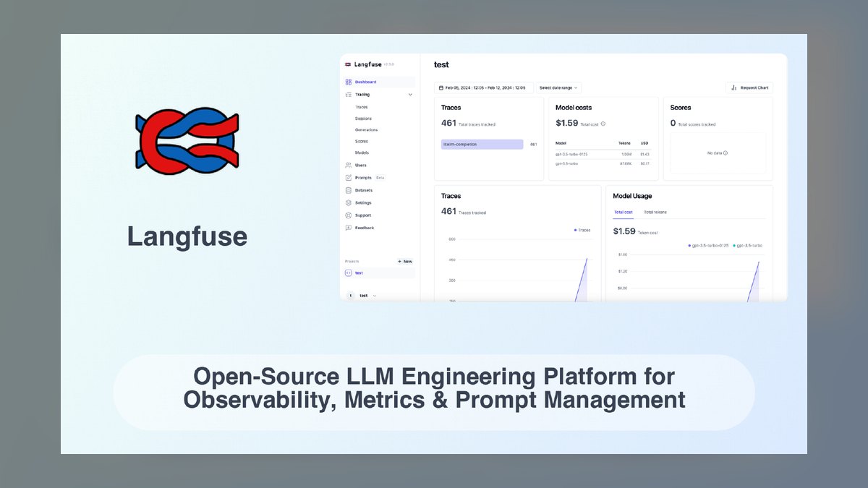868x488 pixels.
Task: Click the Feedback speech-bubble icon
Action: click(x=348, y=228)
